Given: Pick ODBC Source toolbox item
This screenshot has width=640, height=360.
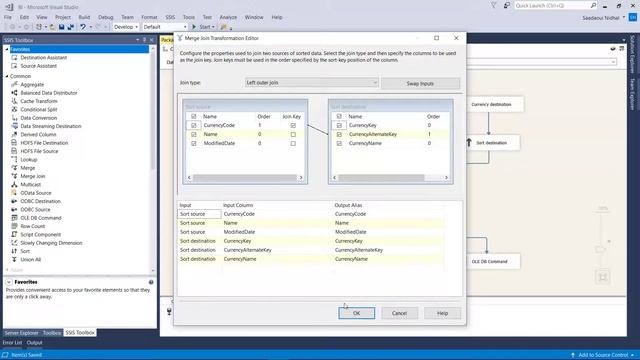Looking at the screenshot, I should click(35, 209).
